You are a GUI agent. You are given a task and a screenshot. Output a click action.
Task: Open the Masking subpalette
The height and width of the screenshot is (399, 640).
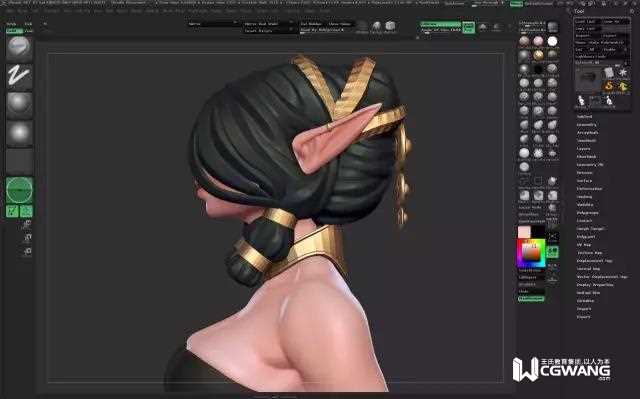[x=584, y=197]
